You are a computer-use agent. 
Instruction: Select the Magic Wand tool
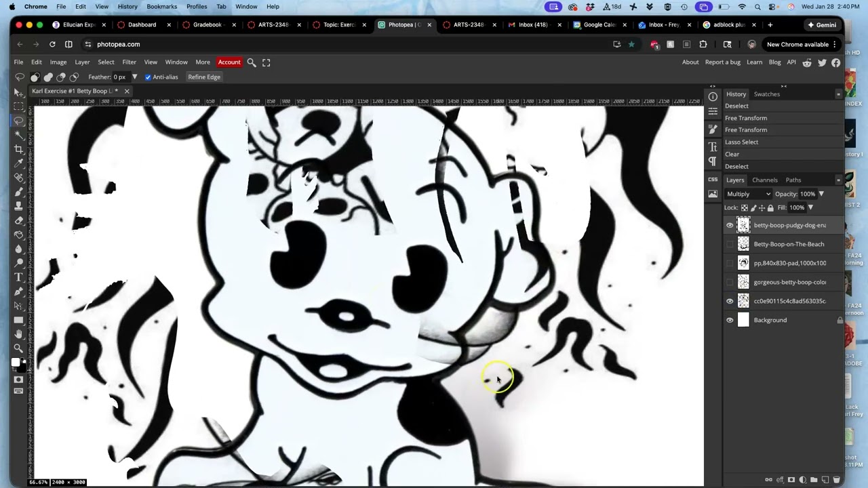pyautogui.click(x=19, y=135)
